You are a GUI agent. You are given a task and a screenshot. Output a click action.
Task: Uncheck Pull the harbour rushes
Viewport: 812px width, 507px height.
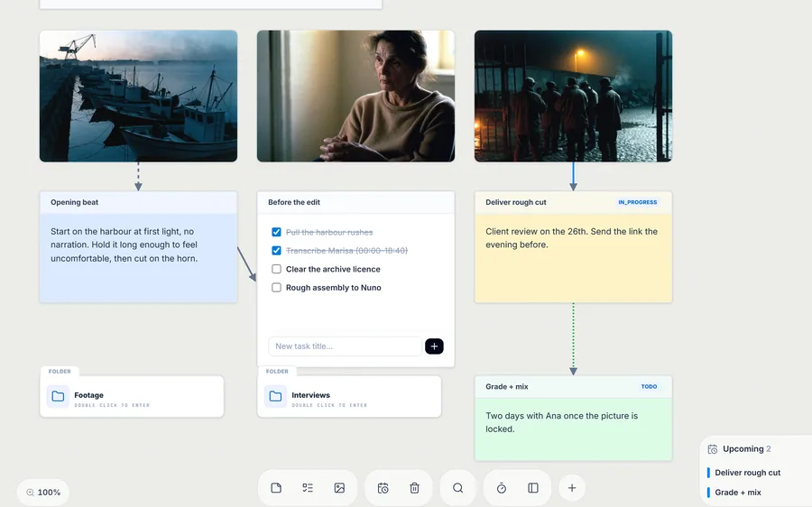pos(277,232)
